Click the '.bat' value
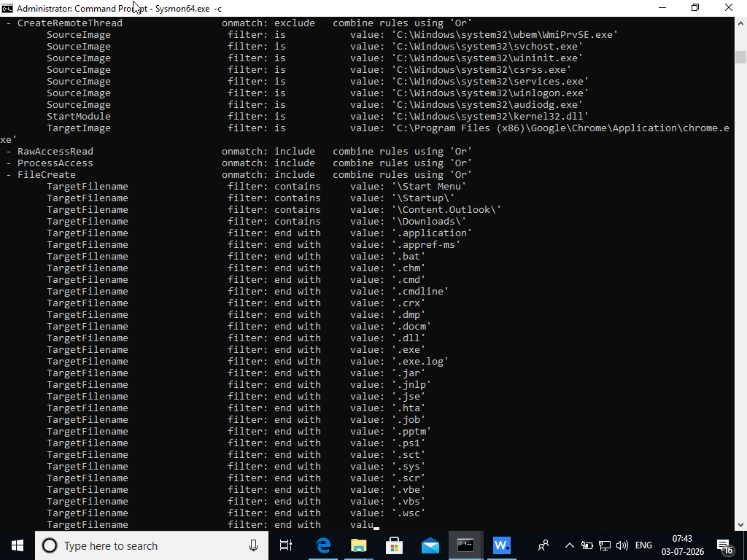Viewport: 747px width, 560px height. click(x=409, y=256)
